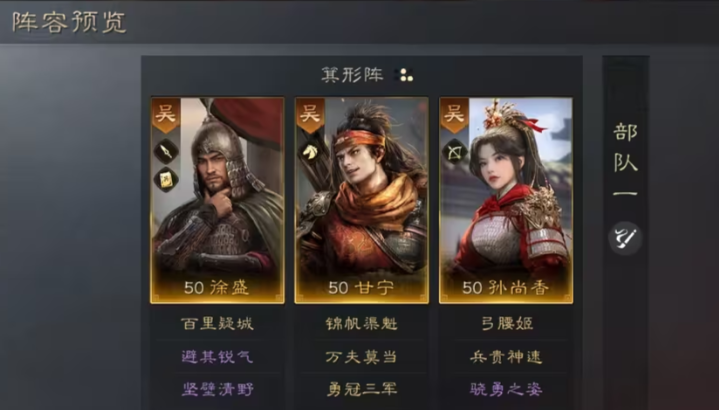Image resolution: width=719 pixels, height=410 pixels.
Task: Select the 部队一 troop tab
Action: [x=625, y=159]
